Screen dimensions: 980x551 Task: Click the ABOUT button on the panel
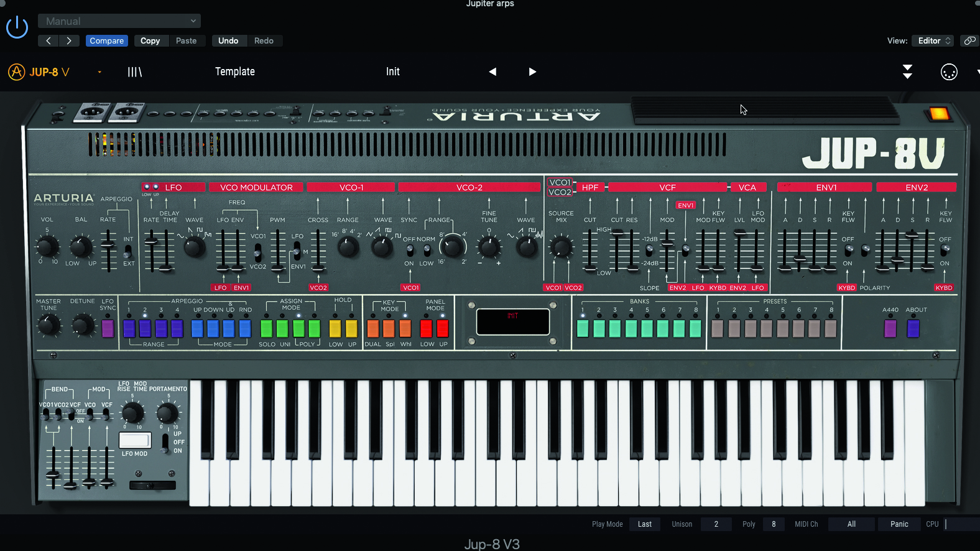point(913,328)
